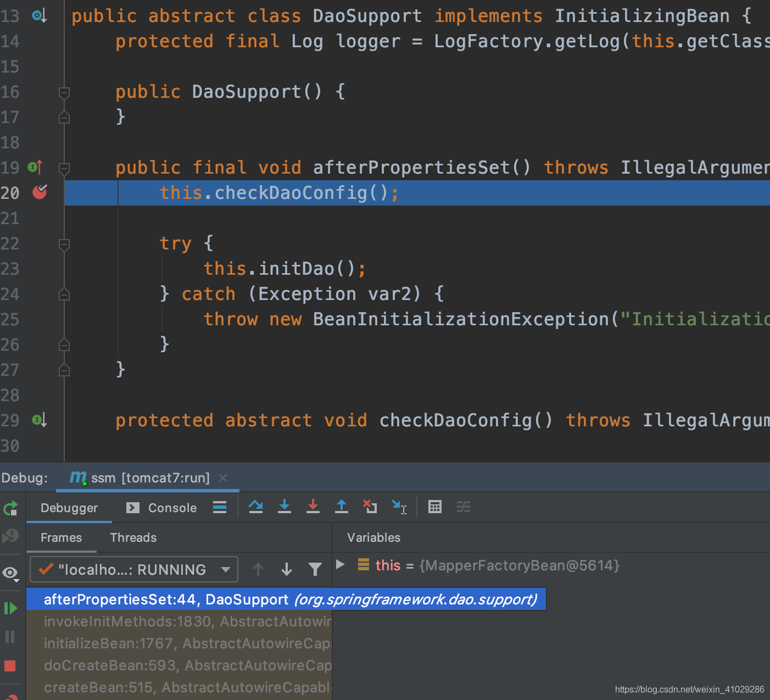Collapse the DaoSupport constructor fold on line 16

(x=64, y=92)
